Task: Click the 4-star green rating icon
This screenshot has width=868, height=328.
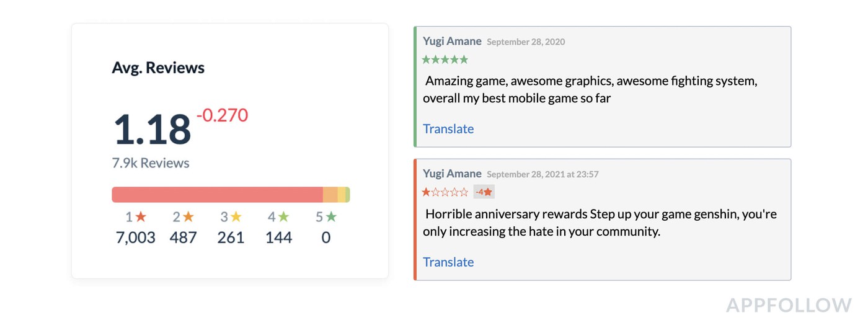Action: 283,217
